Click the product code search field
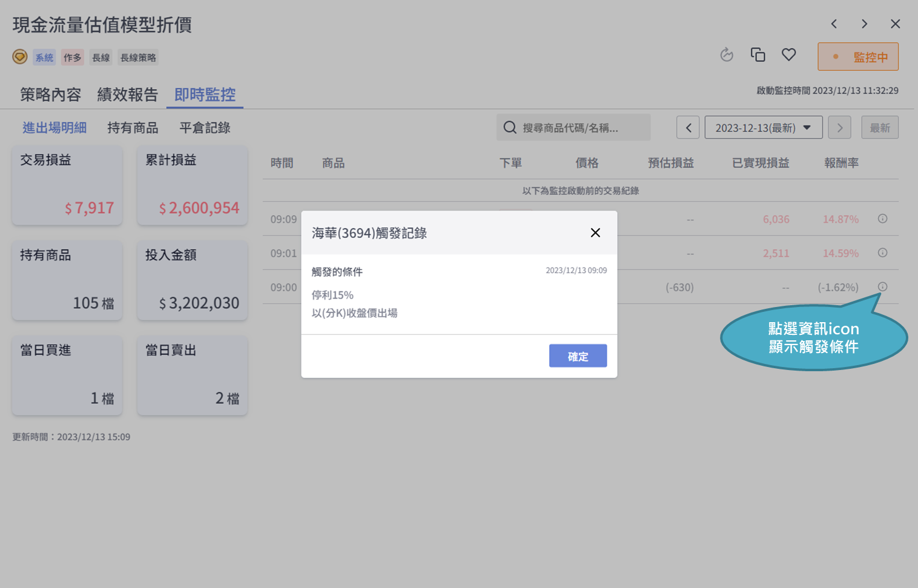 [573, 128]
